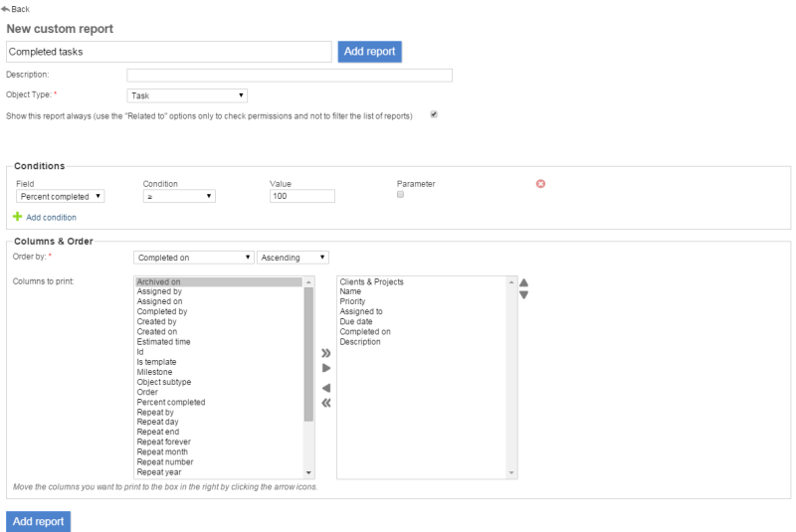Click the double left arrow to remove all columns
Image resolution: width=796 pixels, height=532 pixels.
(x=325, y=403)
